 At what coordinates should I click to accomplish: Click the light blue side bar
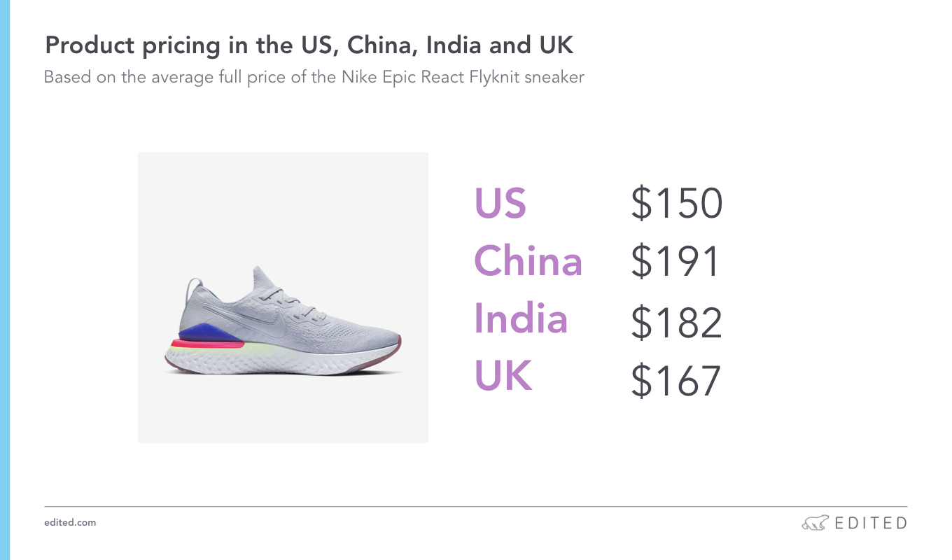tap(5, 280)
